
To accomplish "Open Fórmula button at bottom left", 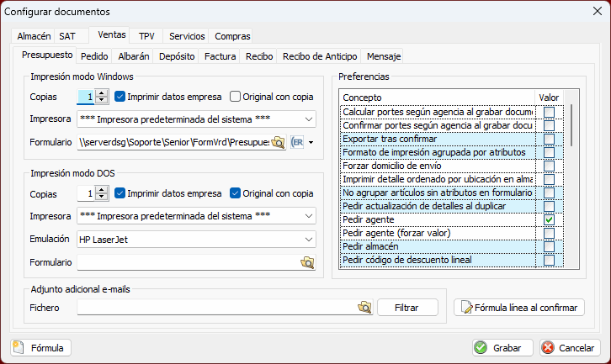I will point(41,348).
